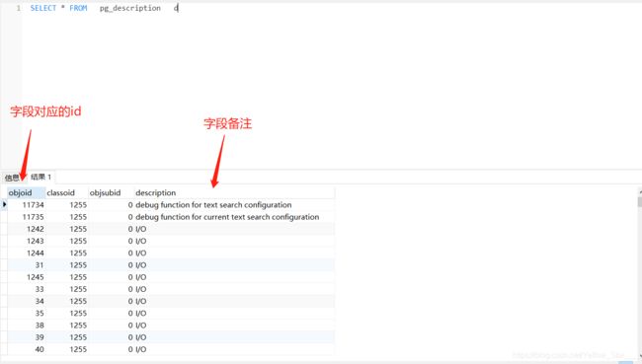Viewport: 642px width, 364px height.
Task: Select the I/O description in row 1242
Action: pyautogui.click(x=234, y=229)
